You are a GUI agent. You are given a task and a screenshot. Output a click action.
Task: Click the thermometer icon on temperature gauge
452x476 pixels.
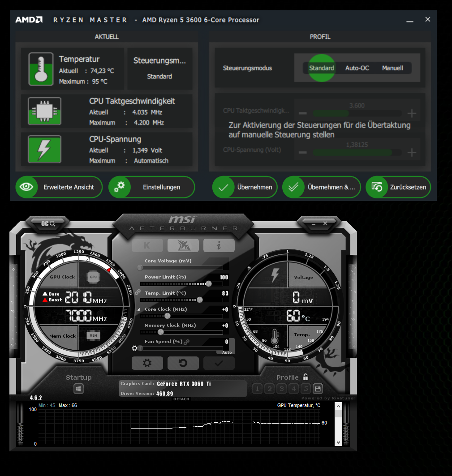(x=275, y=336)
